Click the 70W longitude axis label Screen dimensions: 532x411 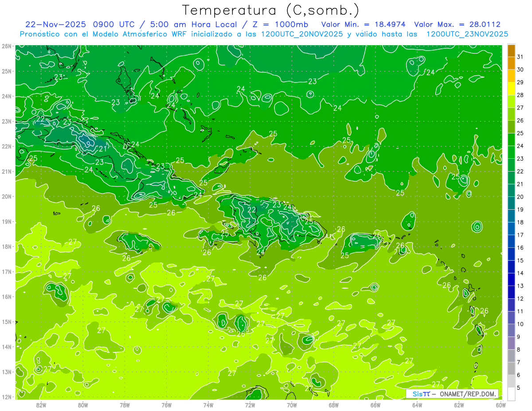click(292, 405)
